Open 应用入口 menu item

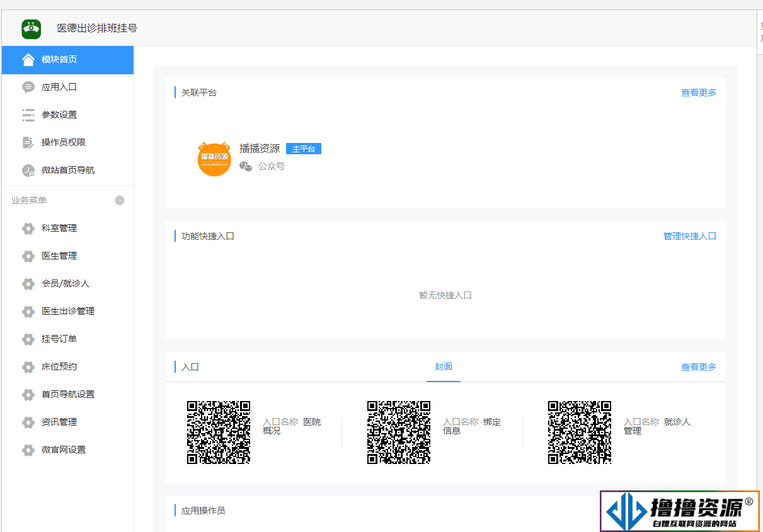[67, 87]
